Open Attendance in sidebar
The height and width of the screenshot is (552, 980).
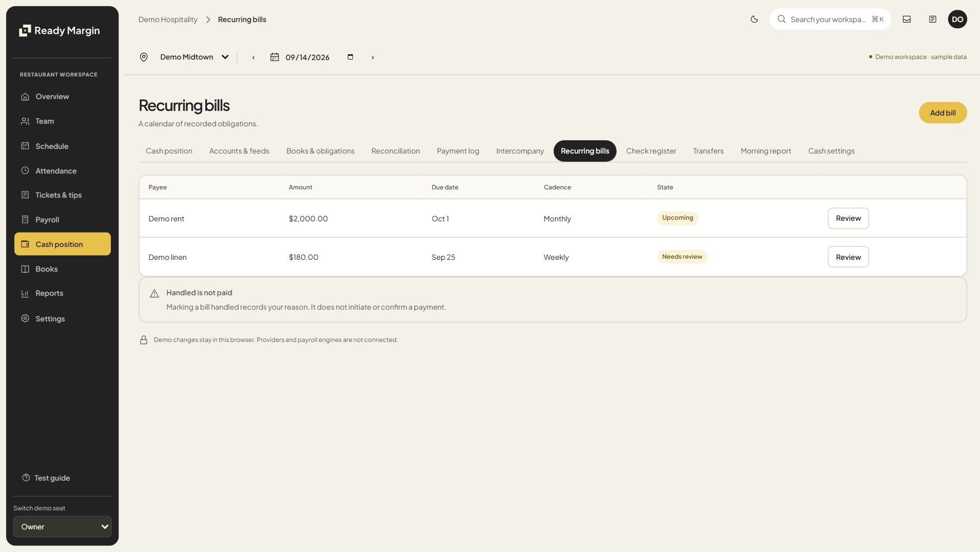pos(62,171)
